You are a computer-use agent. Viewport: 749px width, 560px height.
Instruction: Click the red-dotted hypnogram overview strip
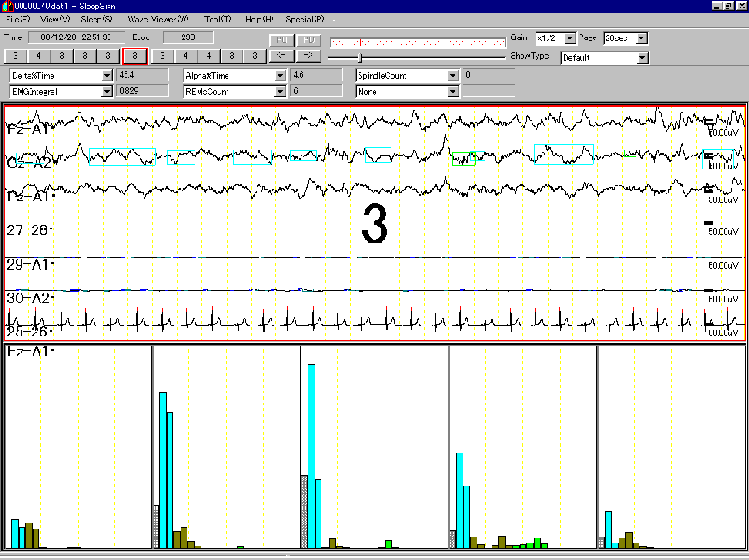pyautogui.click(x=418, y=43)
